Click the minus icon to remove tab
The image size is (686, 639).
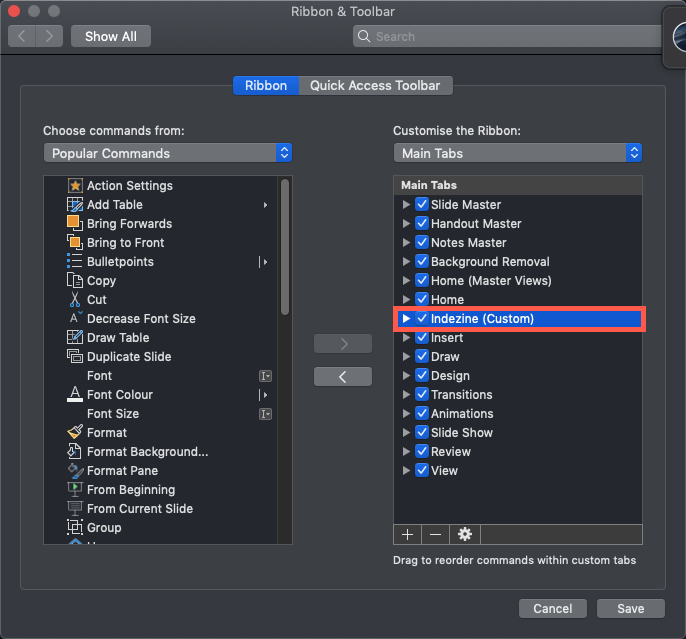[435, 534]
